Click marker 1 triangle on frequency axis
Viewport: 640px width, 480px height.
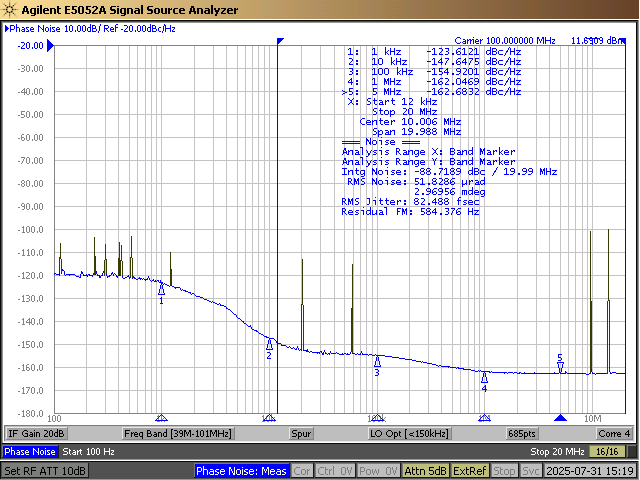pos(162,418)
